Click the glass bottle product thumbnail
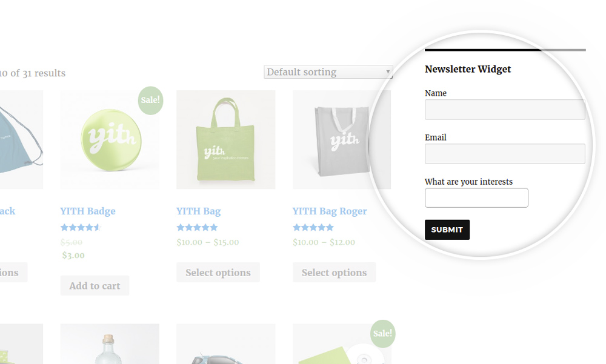Viewport: 606px width, 364px height. tap(110, 344)
